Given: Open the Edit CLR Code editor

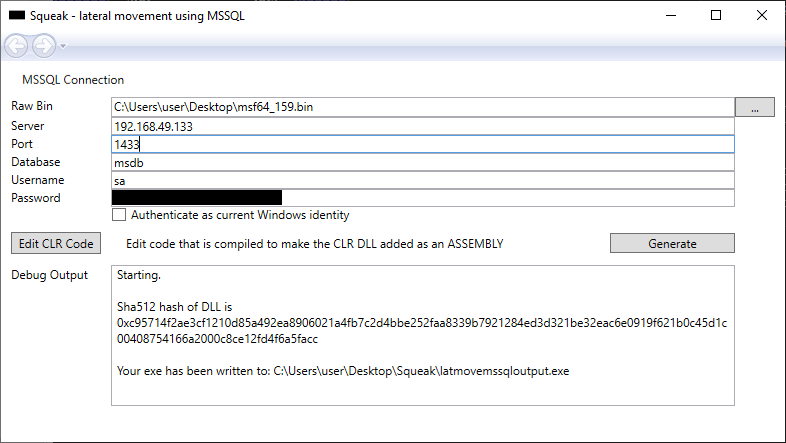Looking at the screenshot, I should [x=56, y=243].
